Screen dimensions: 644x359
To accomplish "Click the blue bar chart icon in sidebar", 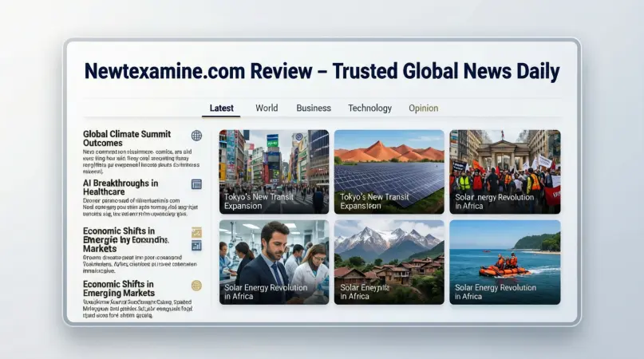I will tap(196, 246).
